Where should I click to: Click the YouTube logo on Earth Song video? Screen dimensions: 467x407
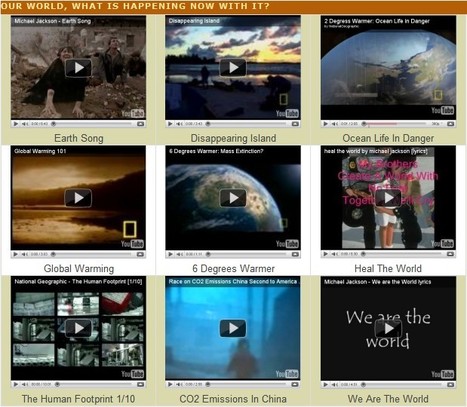click(133, 114)
